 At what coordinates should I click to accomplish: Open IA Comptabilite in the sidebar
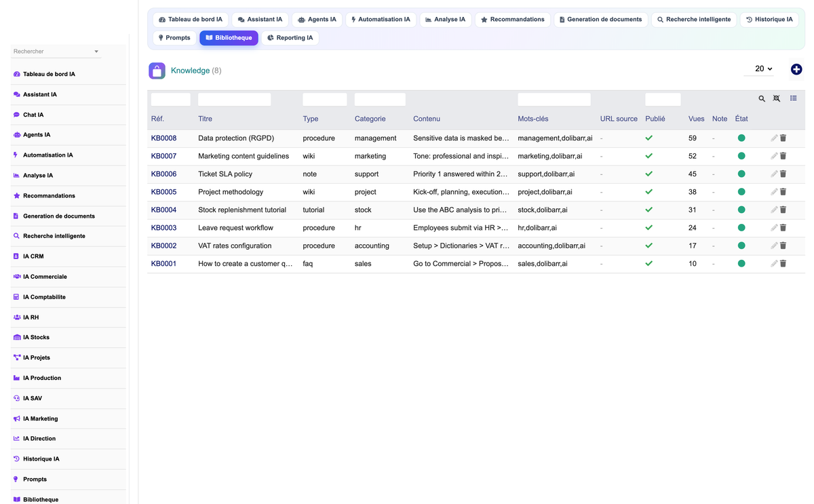(x=44, y=297)
